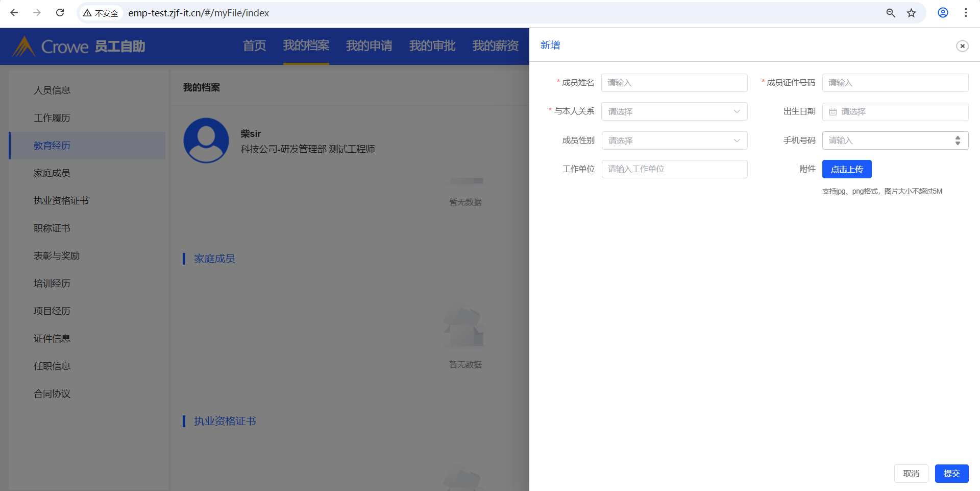Screen dimensions: 980x491
Task: Click the 柴sir user name
Action: click(251, 134)
